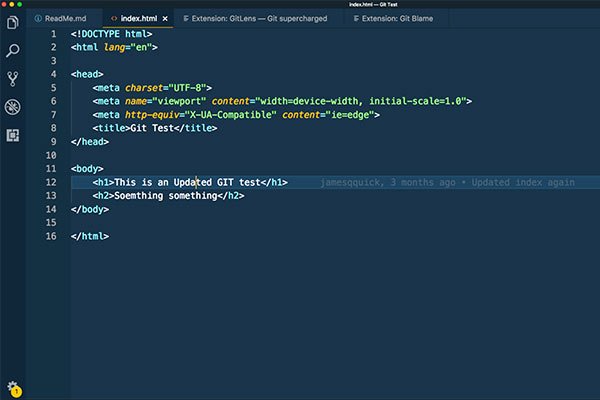Click the initial-scale=1.0 content value
Image resolution: width=600 pixels, height=400 pixels.
pyautogui.click(x=415, y=101)
